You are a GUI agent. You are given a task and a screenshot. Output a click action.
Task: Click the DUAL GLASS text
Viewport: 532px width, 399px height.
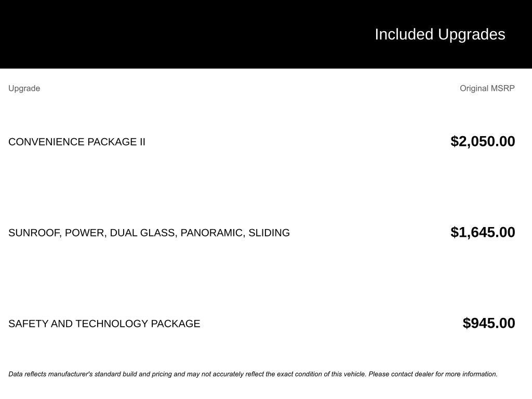pyautogui.click(x=142, y=233)
